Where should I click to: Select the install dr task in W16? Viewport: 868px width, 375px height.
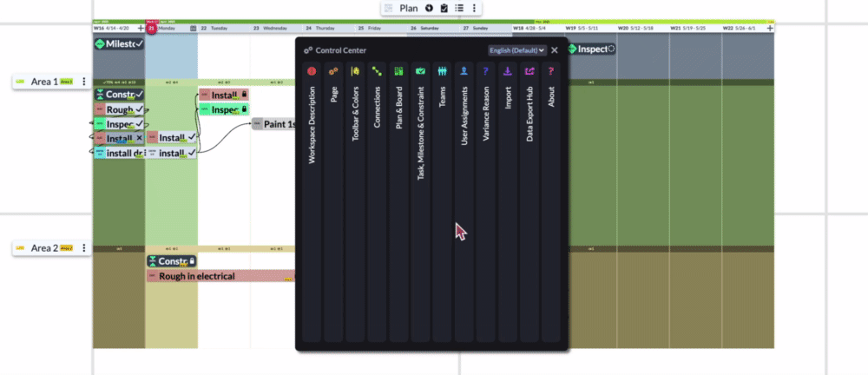120,154
